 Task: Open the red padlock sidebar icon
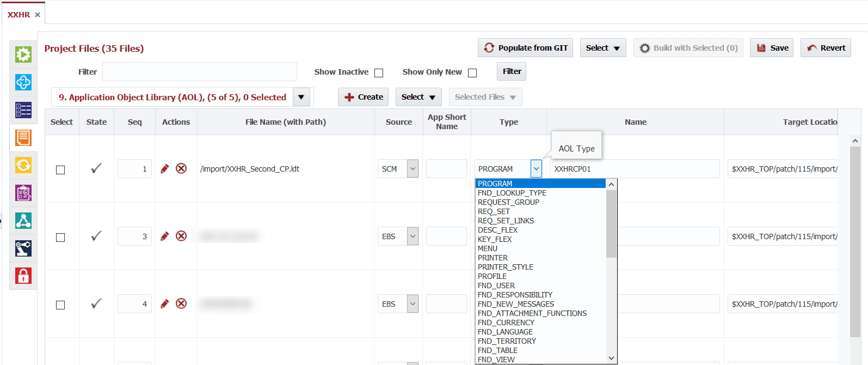23,276
